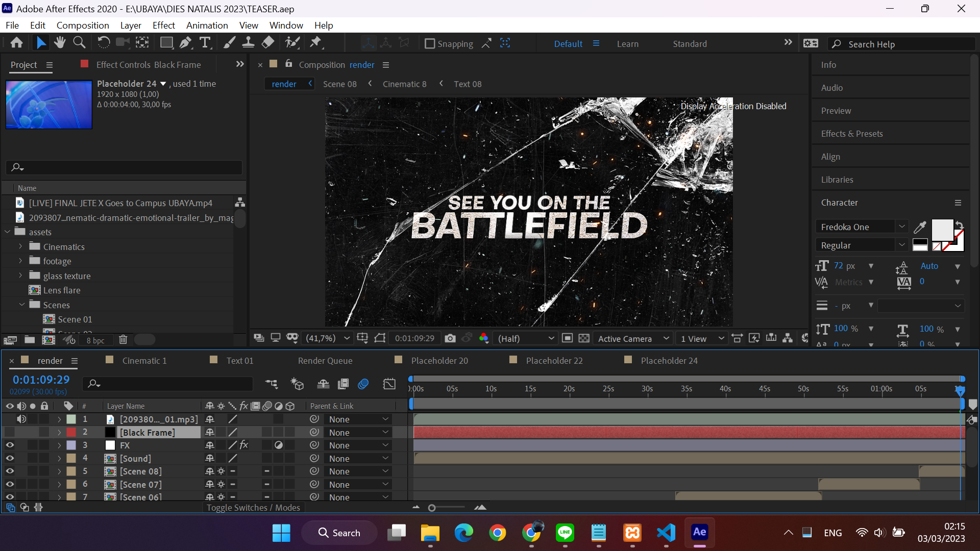Select the Clone Stamp tool

click(x=249, y=43)
